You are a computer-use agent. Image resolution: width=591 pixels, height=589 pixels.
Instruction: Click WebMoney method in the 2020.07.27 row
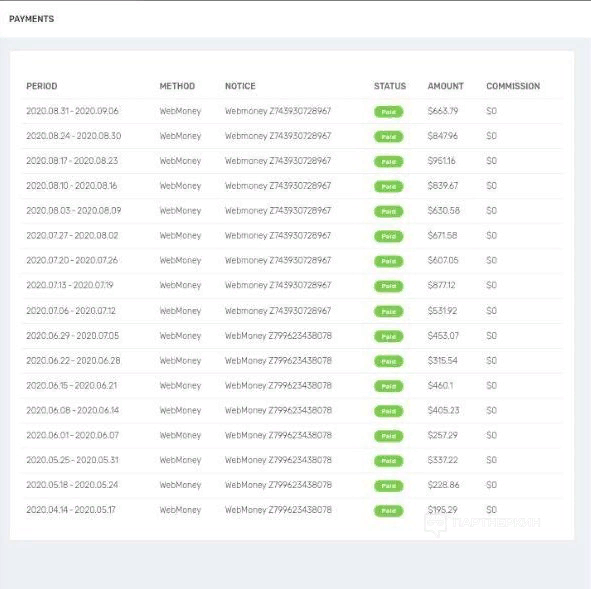coord(180,235)
